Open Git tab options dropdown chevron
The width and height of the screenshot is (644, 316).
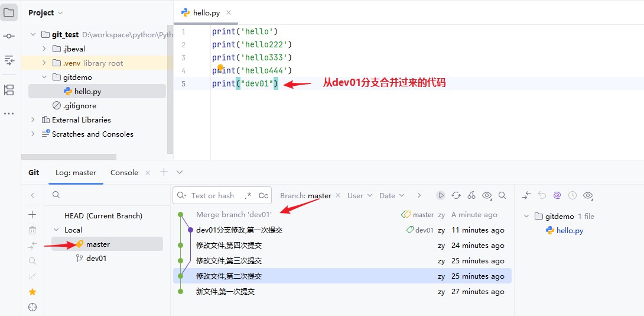pos(180,172)
